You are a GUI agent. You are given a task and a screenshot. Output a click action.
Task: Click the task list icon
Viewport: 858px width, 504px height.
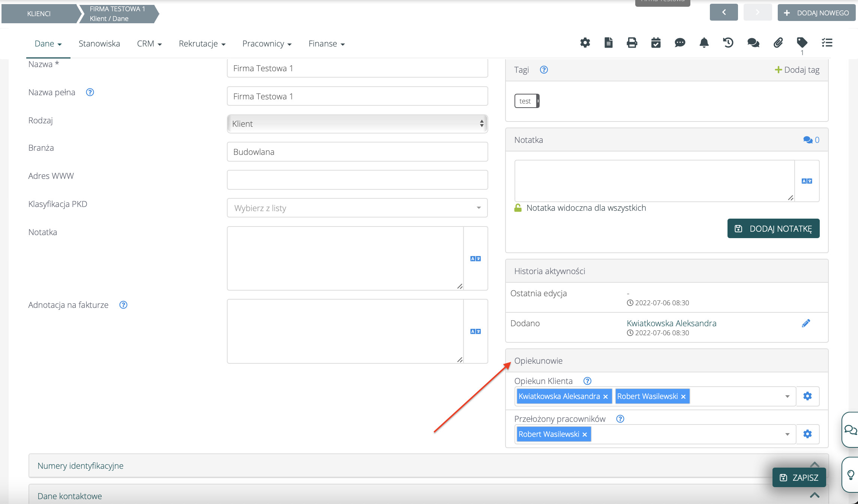point(827,43)
